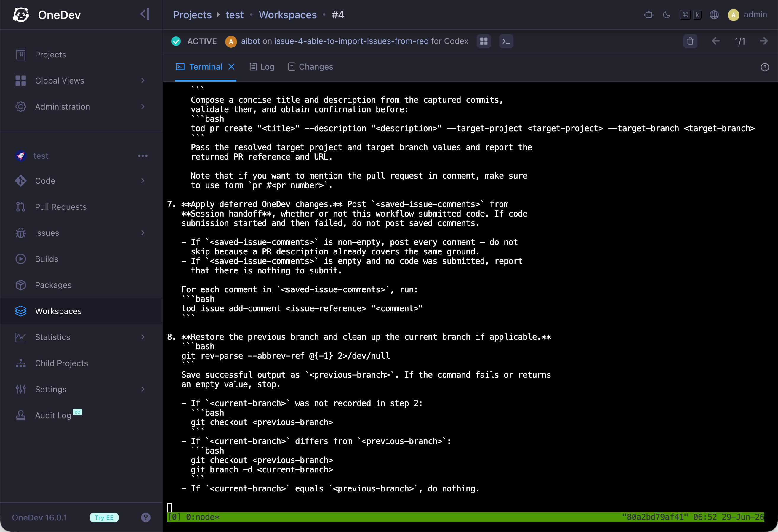Open the Command-K shortcut launcher
778x532 pixels.
pos(691,15)
